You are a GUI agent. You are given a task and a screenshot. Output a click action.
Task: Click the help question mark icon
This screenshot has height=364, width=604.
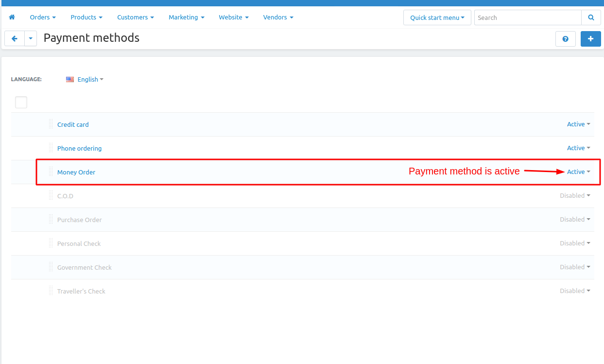coord(565,39)
